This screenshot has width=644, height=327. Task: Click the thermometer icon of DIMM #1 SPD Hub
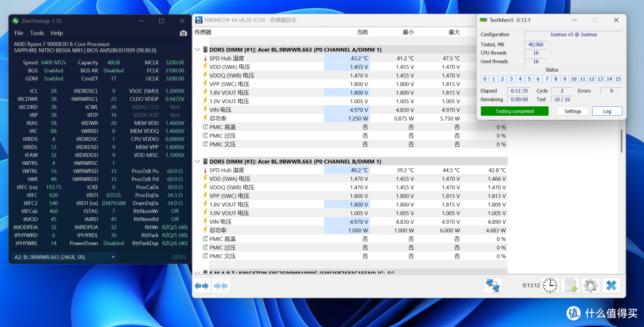(x=205, y=58)
